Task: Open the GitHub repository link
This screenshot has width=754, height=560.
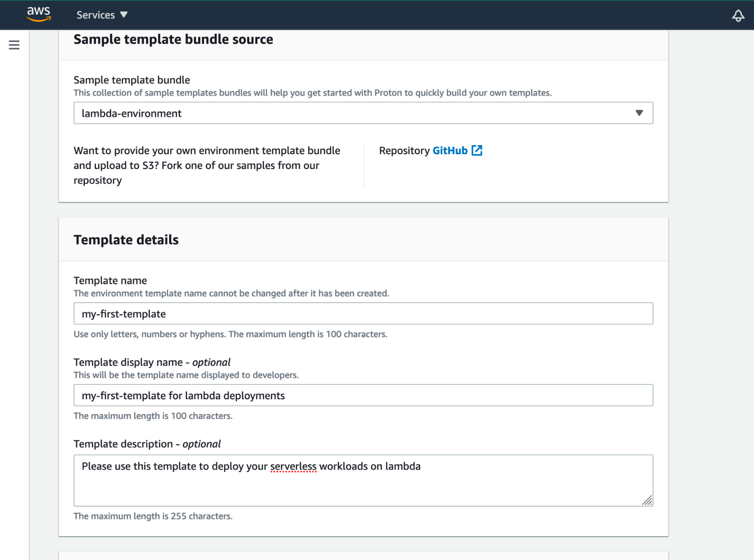Action: click(450, 150)
